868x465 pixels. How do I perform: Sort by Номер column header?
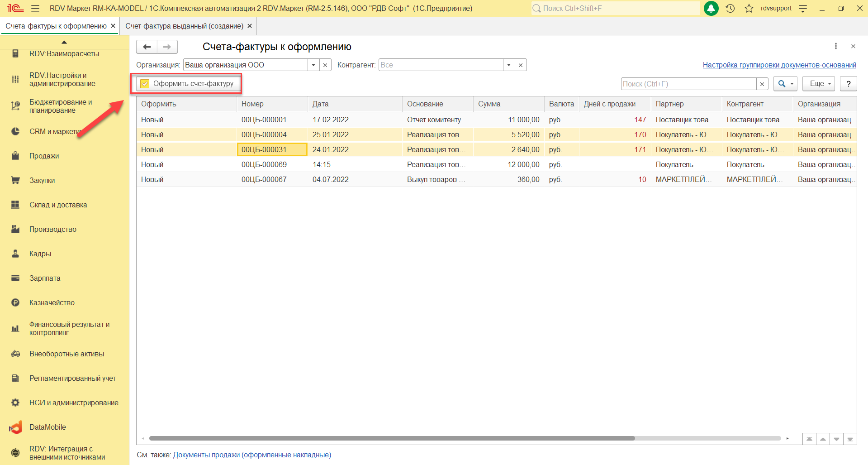[x=272, y=104]
